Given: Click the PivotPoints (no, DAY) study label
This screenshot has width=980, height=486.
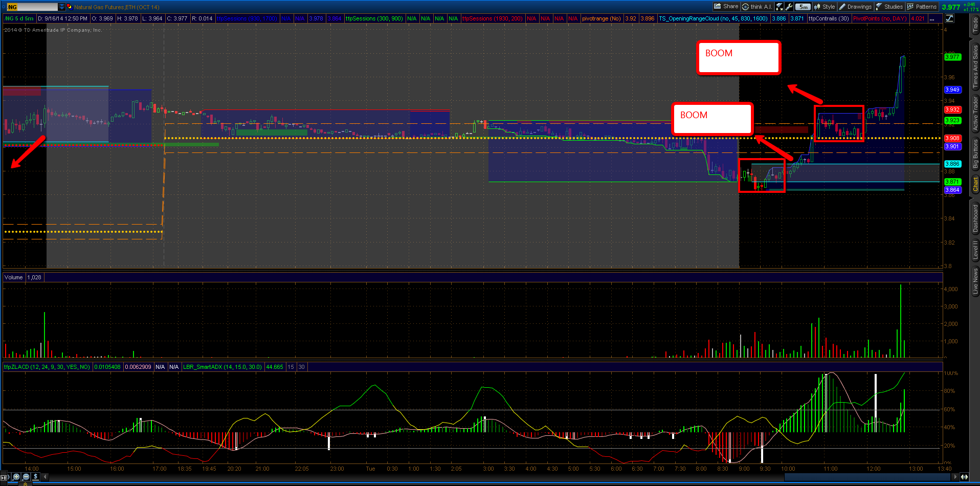Looking at the screenshot, I should click(x=880, y=18).
